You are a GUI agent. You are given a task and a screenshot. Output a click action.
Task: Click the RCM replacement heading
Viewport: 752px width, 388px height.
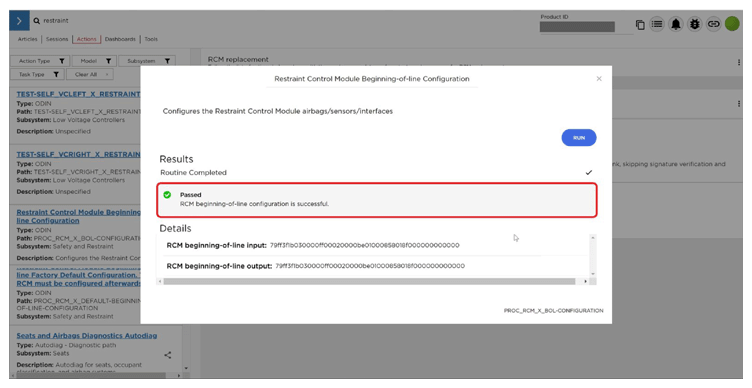coord(238,59)
